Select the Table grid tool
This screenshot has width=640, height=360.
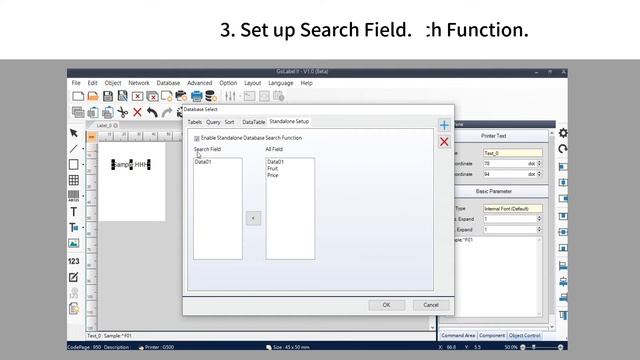click(74, 180)
